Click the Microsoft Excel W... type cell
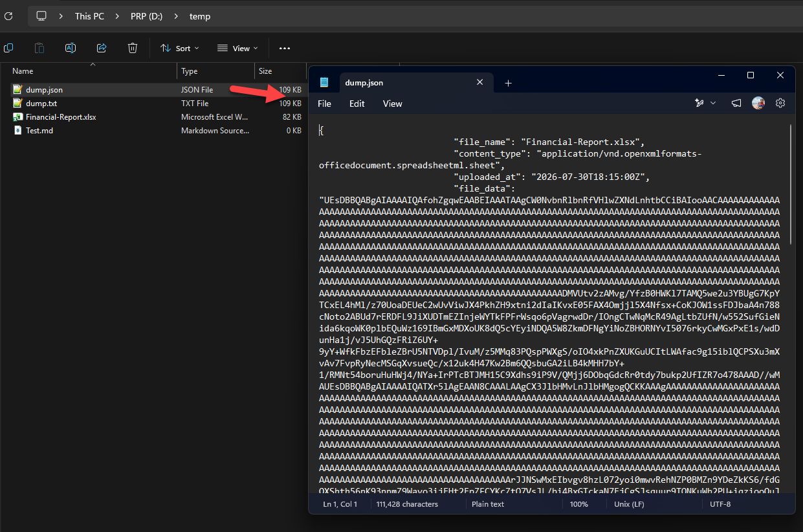Image resolution: width=803 pixels, height=532 pixels. pyautogui.click(x=215, y=117)
